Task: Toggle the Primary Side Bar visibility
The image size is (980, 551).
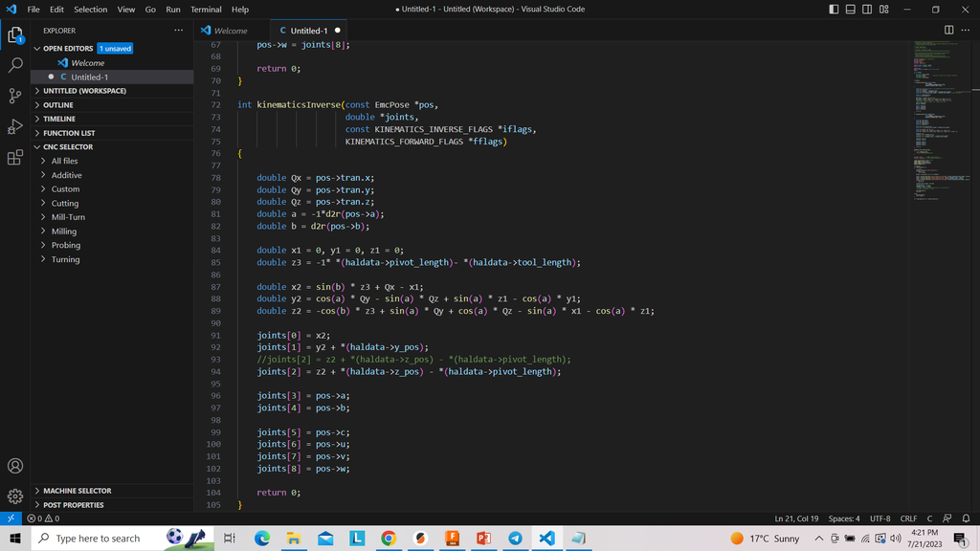Action: (x=834, y=10)
